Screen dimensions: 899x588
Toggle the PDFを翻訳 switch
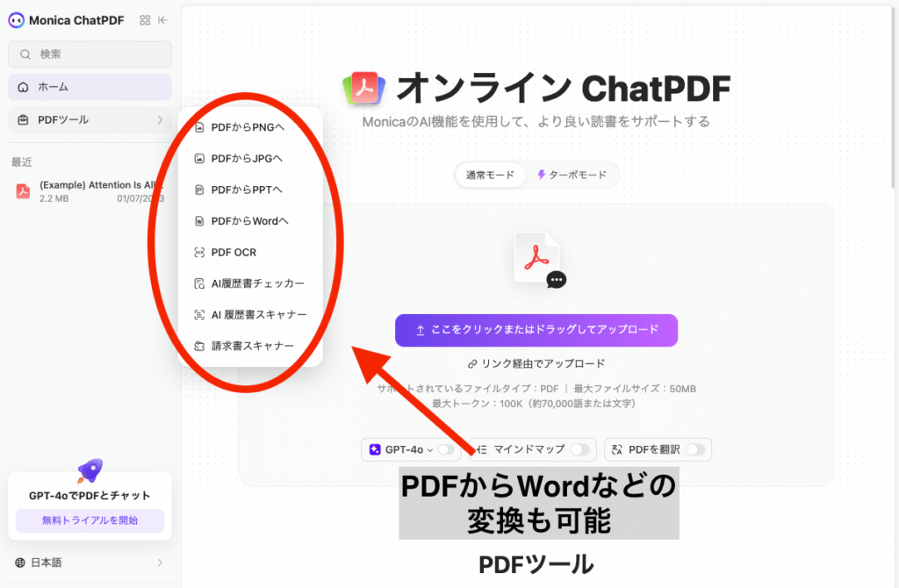(x=695, y=450)
